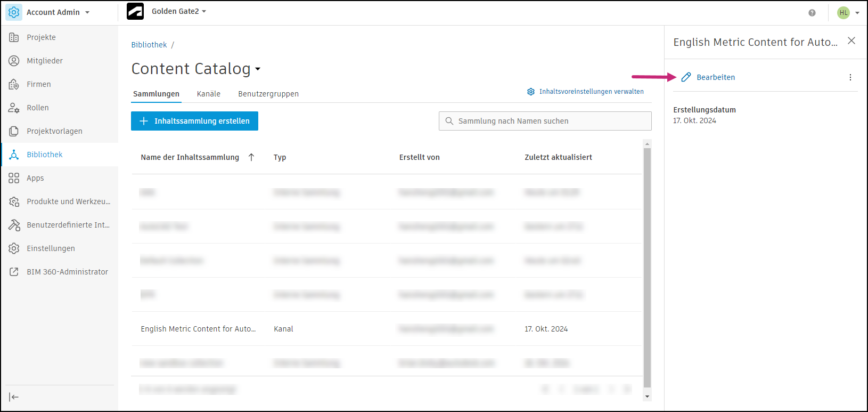Collapse the left sidebar navigation
This screenshot has height=412, width=868.
click(14, 397)
